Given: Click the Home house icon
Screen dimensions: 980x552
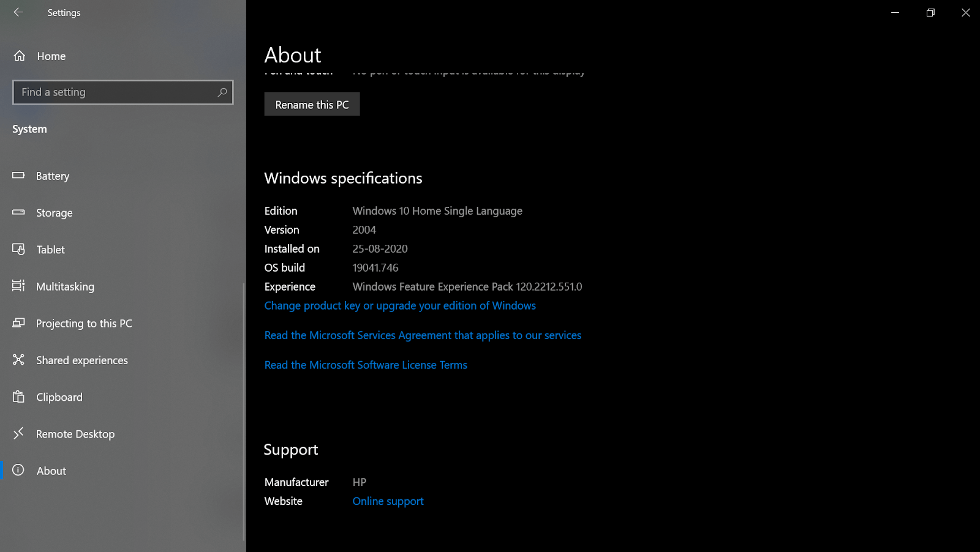Looking at the screenshot, I should pos(20,56).
